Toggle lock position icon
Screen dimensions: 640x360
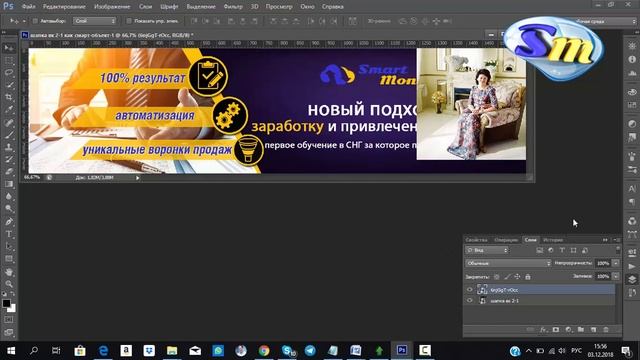point(517,277)
